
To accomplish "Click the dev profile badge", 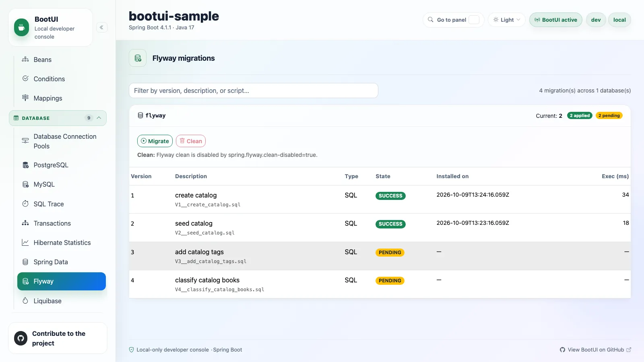I will tap(596, 20).
